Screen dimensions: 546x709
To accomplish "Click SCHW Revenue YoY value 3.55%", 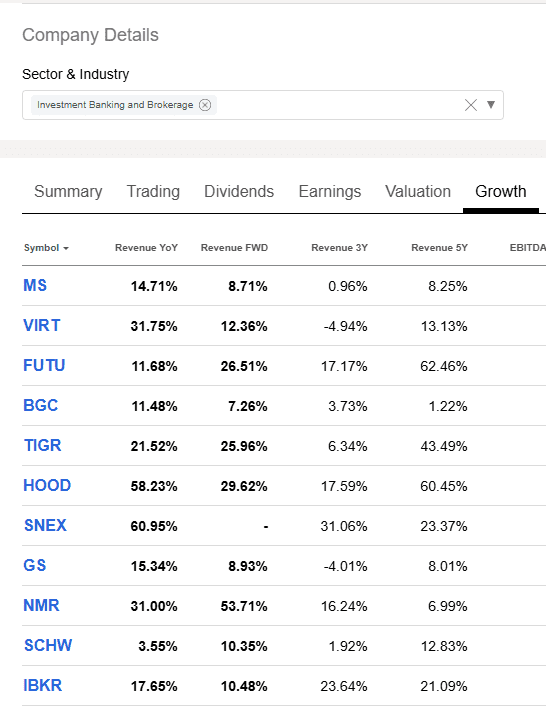I will click(158, 646).
